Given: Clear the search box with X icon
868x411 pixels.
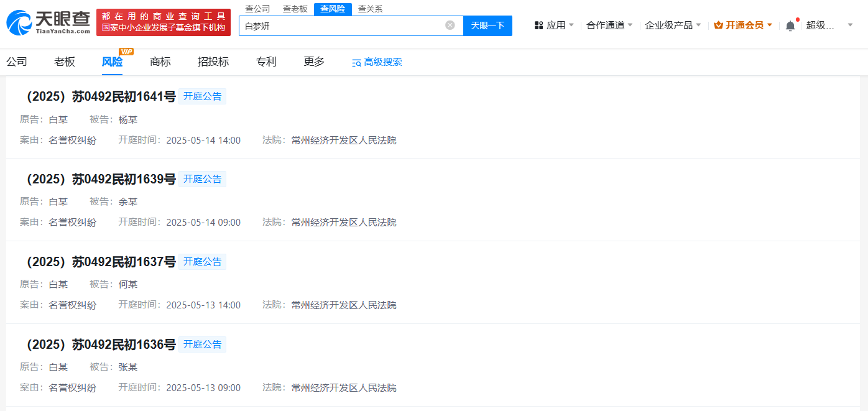Looking at the screenshot, I should click(450, 25).
